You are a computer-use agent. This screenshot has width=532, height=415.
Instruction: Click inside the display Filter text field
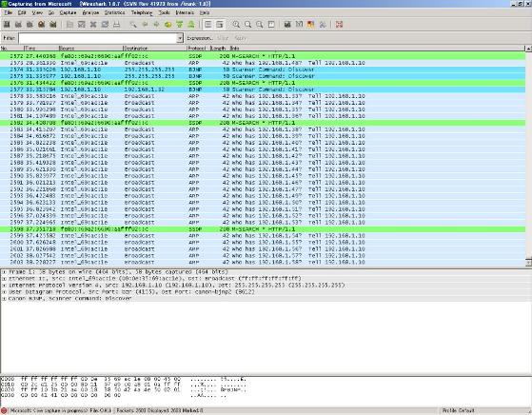98,38
